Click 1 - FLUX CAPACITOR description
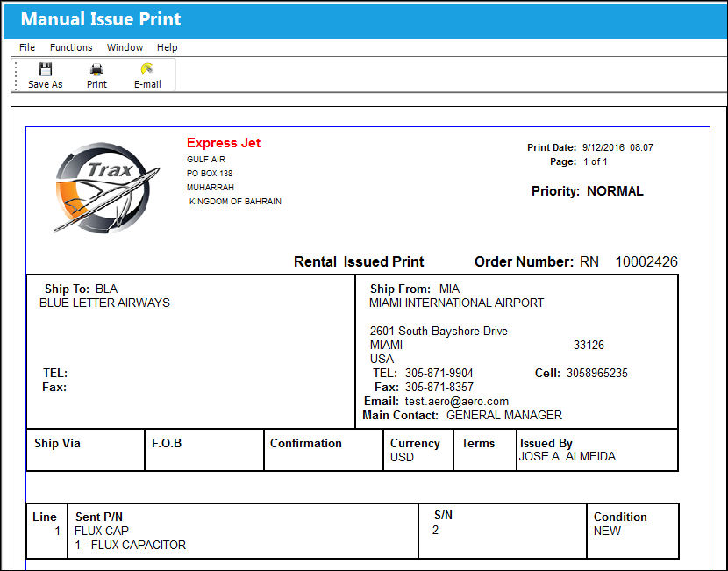 click(130, 545)
